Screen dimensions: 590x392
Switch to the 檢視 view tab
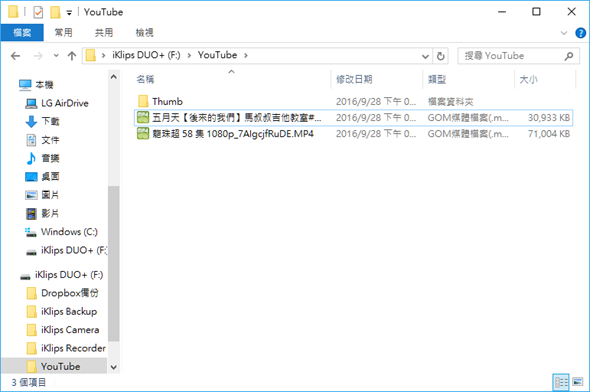coord(144,33)
